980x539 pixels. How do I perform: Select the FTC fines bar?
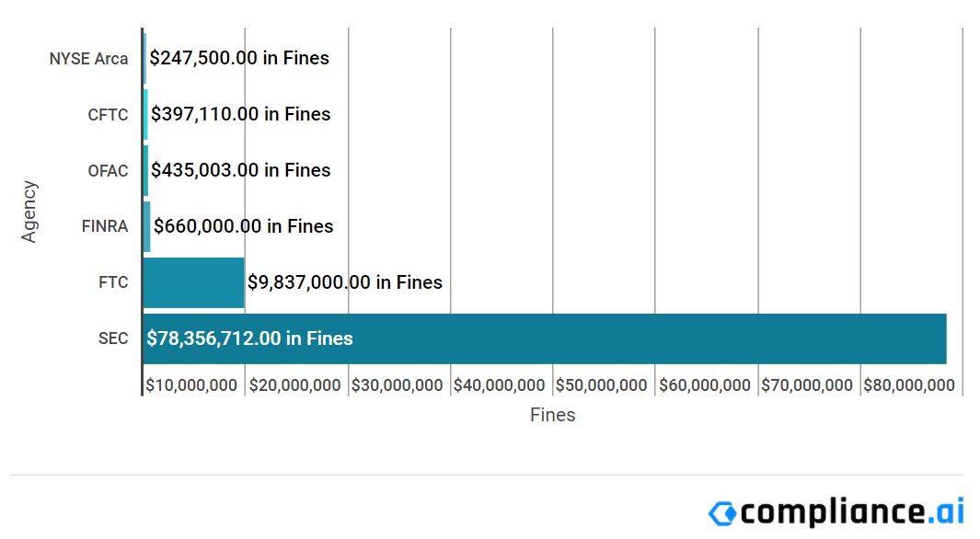coord(194,282)
